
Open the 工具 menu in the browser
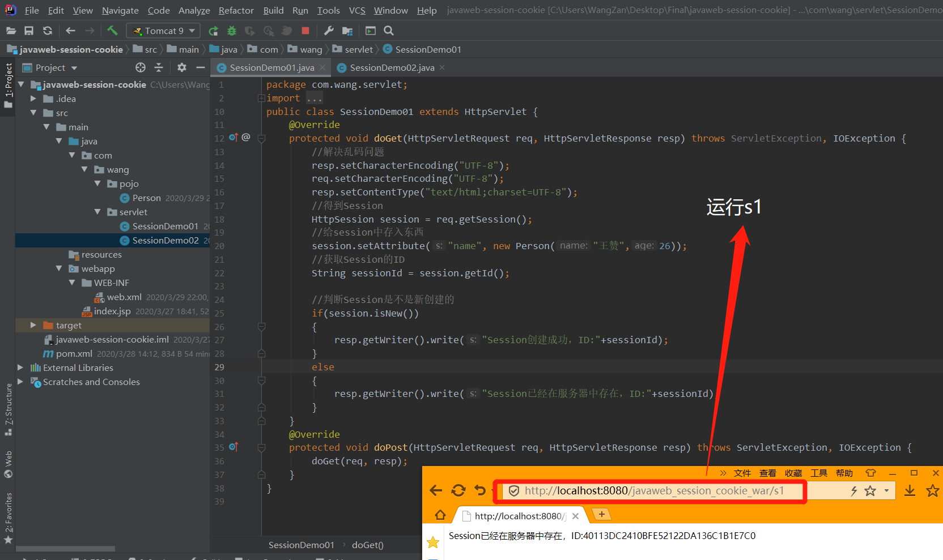coord(819,473)
